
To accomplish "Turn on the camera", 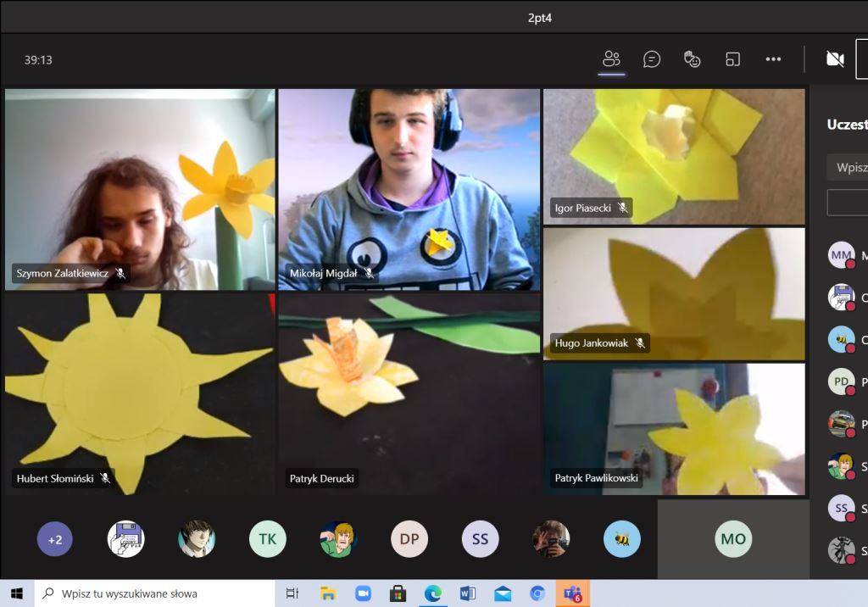I will (x=835, y=59).
